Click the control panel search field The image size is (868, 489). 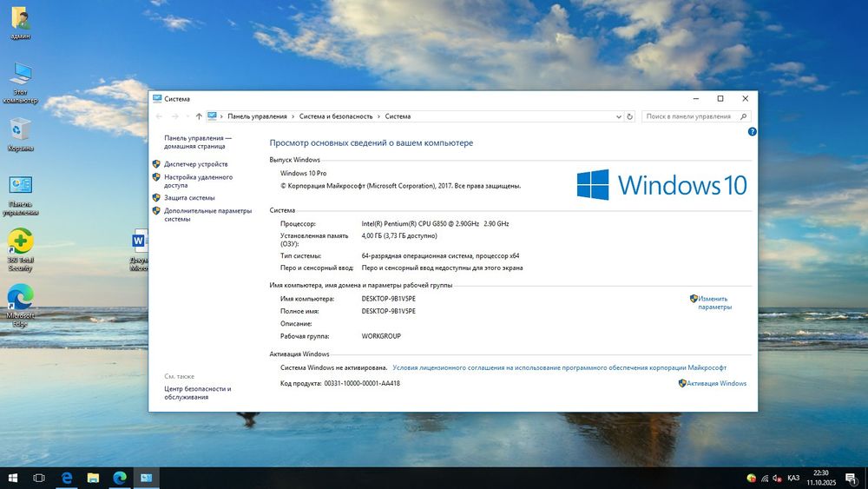pos(690,117)
